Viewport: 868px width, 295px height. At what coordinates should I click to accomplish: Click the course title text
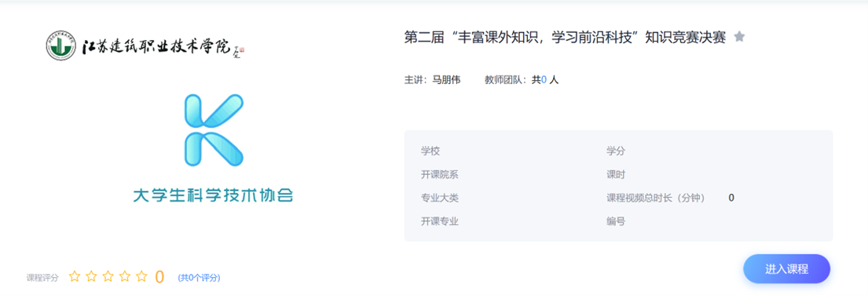(x=565, y=38)
